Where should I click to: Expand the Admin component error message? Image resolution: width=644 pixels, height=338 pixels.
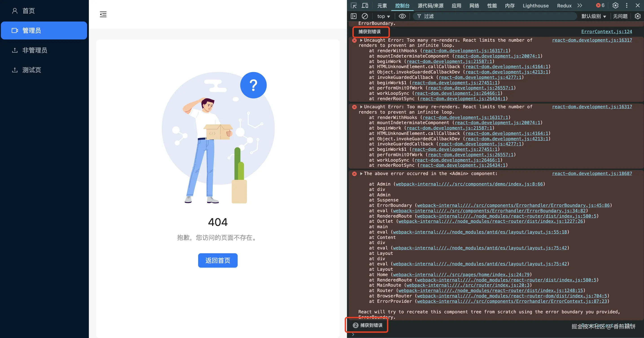(361, 173)
